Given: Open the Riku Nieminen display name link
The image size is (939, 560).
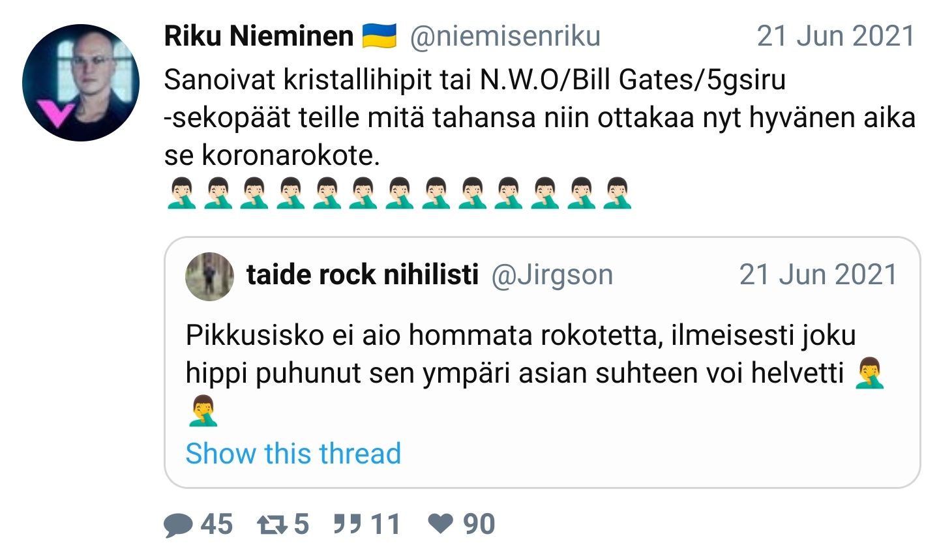Looking at the screenshot, I should point(258,36).
